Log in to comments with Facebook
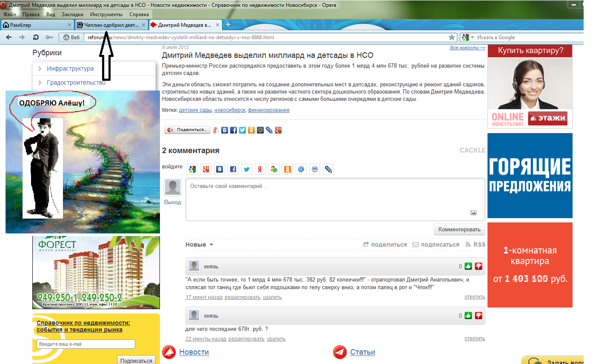The width and height of the screenshot is (610, 364). [x=233, y=169]
